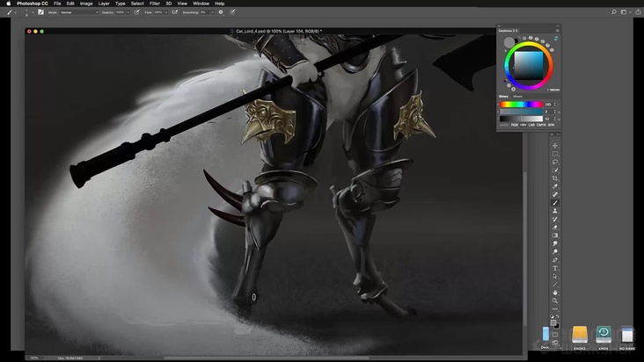The image size is (644, 362).
Task: Select the Eyedropper tool
Action: (555, 186)
